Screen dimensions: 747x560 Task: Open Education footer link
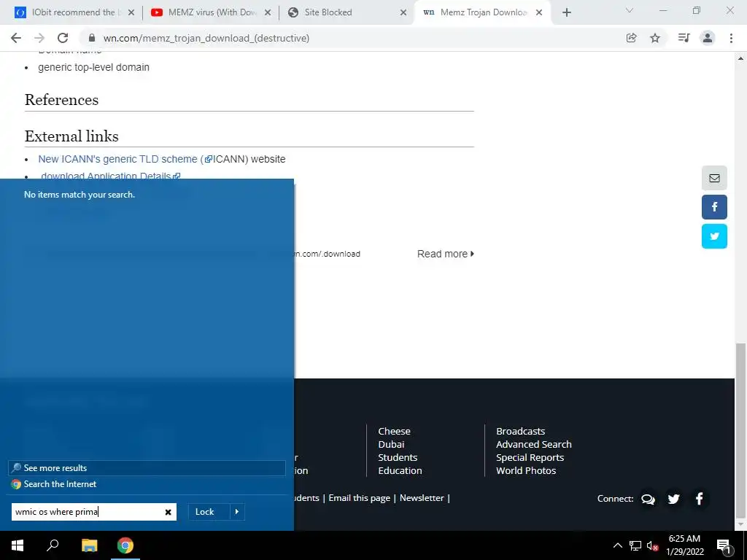(400, 470)
